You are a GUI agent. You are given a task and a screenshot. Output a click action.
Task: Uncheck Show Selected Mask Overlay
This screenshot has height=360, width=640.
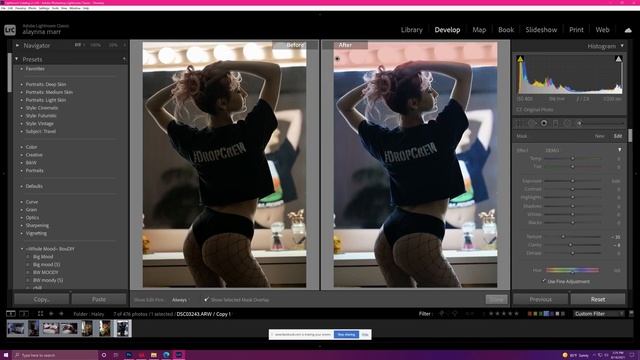[x=207, y=300]
